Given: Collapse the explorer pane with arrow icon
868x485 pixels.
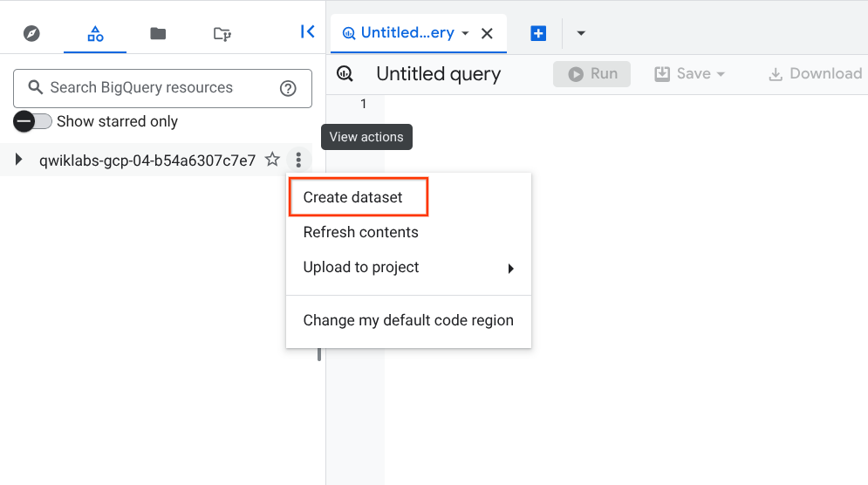Looking at the screenshot, I should pyautogui.click(x=307, y=31).
